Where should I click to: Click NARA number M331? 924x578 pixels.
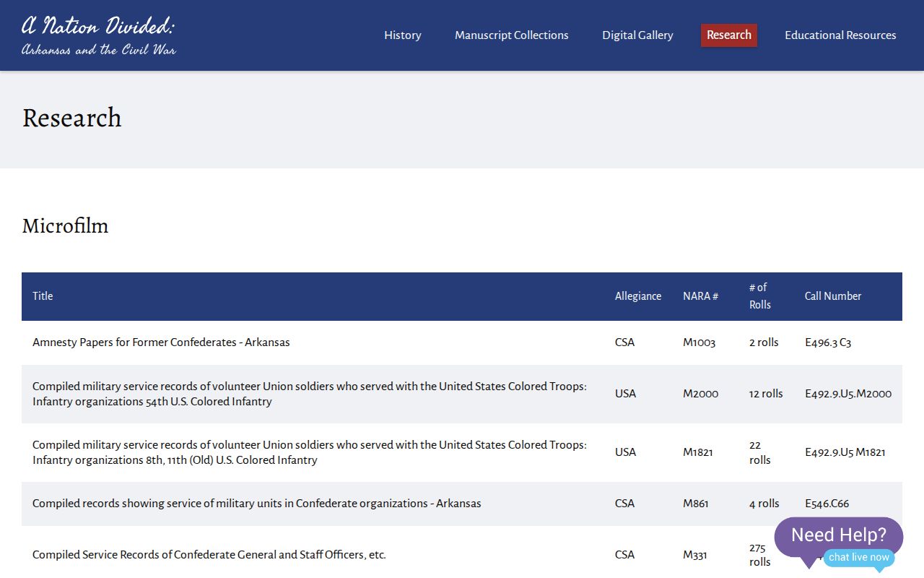694,555
